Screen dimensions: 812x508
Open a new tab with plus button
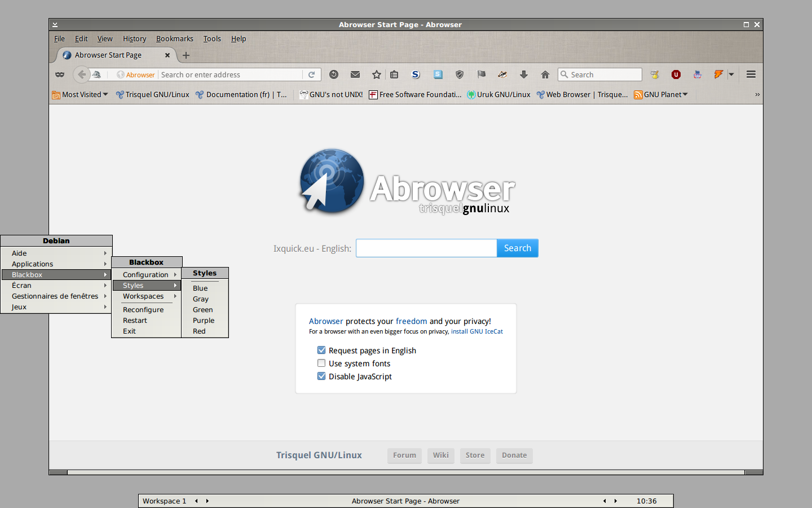pyautogui.click(x=186, y=55)
